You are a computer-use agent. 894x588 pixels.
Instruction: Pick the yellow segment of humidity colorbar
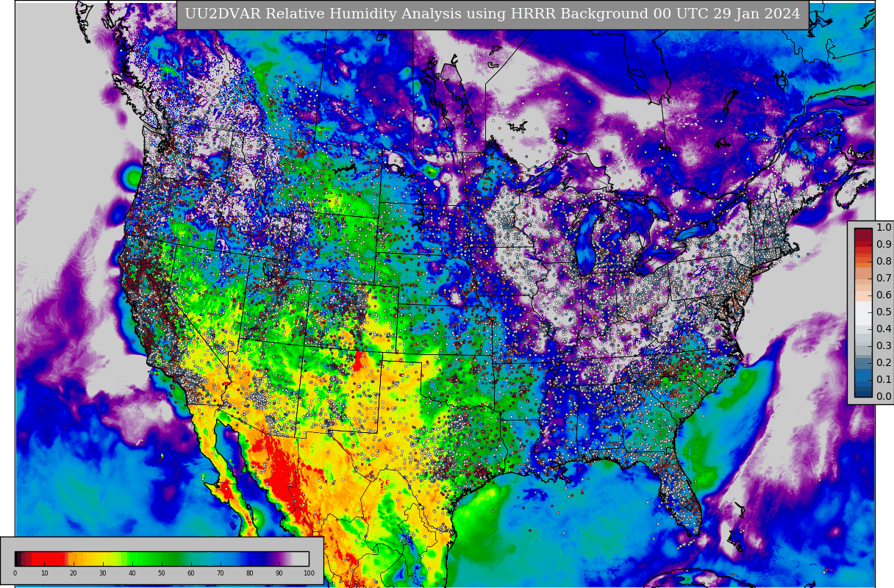click(103, 559)
